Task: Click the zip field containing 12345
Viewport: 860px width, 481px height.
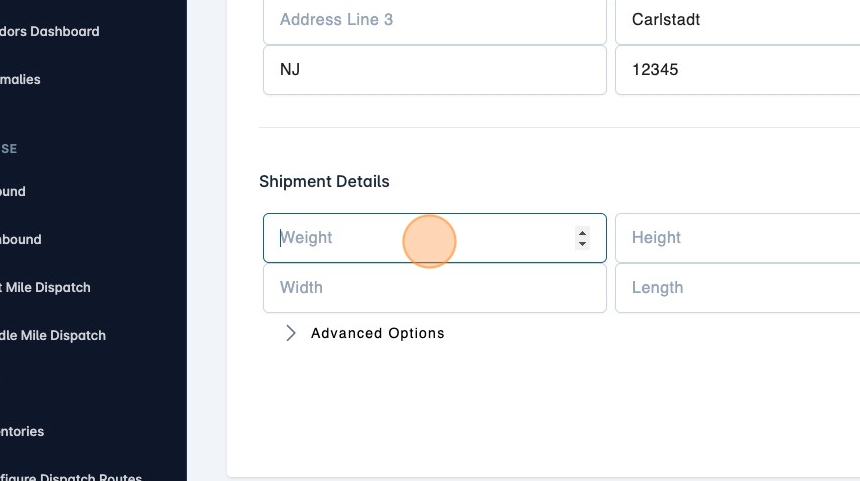Action: (736, 70)
